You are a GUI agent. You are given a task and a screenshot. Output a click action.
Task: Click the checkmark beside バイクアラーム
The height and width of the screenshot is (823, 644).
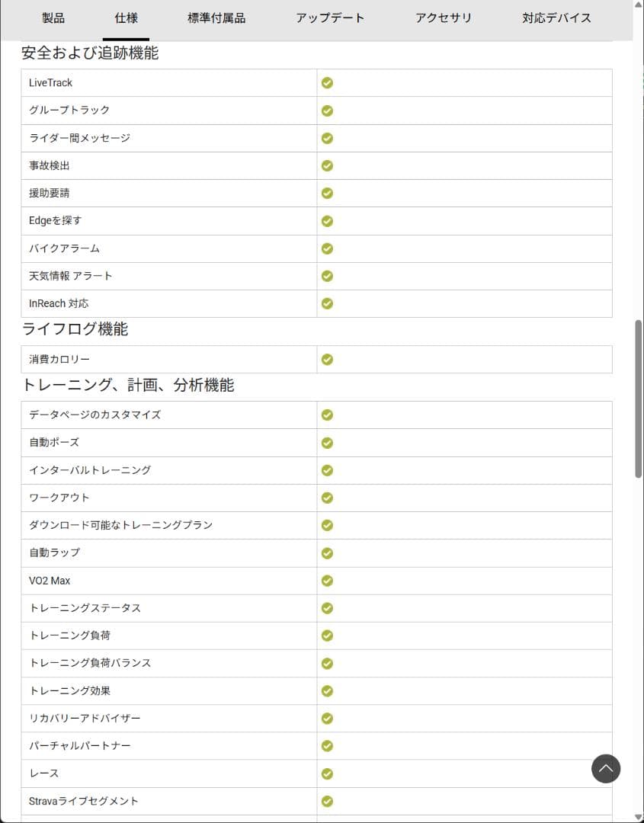327,248
